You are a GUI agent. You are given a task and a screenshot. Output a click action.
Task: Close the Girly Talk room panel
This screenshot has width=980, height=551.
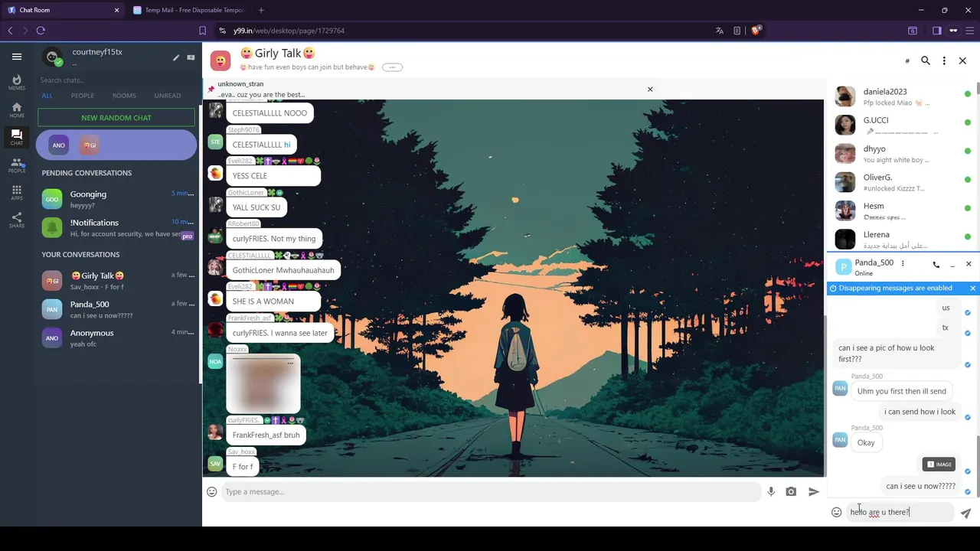point(962,60)
